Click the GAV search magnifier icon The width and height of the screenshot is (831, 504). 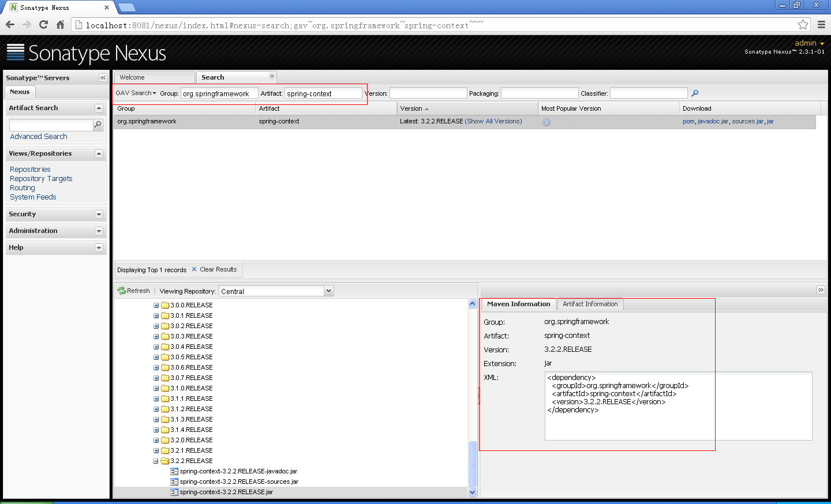point(695,93)
